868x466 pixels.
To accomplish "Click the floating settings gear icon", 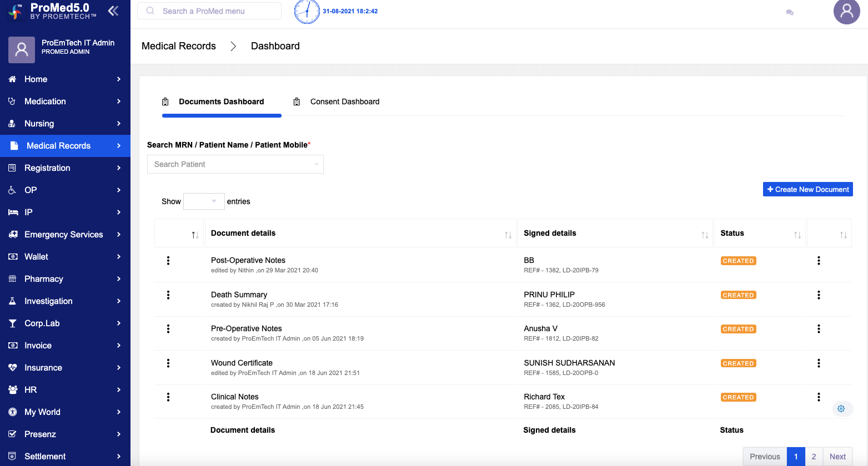I will click(841, 409).
